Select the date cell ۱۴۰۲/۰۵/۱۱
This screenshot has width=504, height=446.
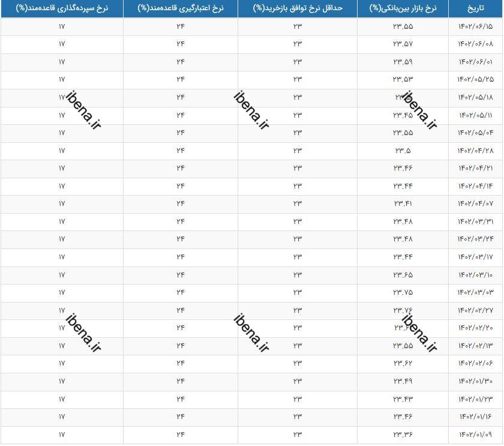pos(476,115)
